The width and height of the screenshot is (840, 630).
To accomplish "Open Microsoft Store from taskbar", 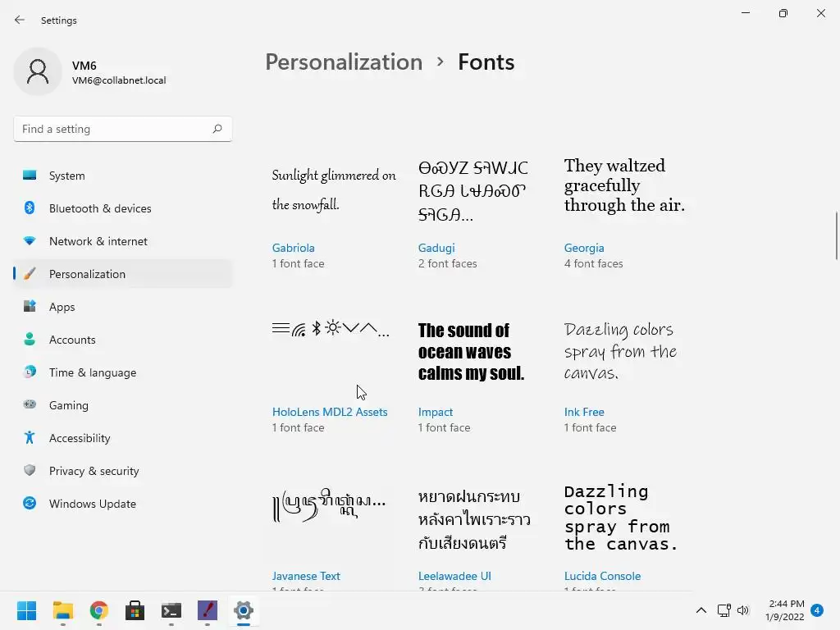I will [135, 610].
